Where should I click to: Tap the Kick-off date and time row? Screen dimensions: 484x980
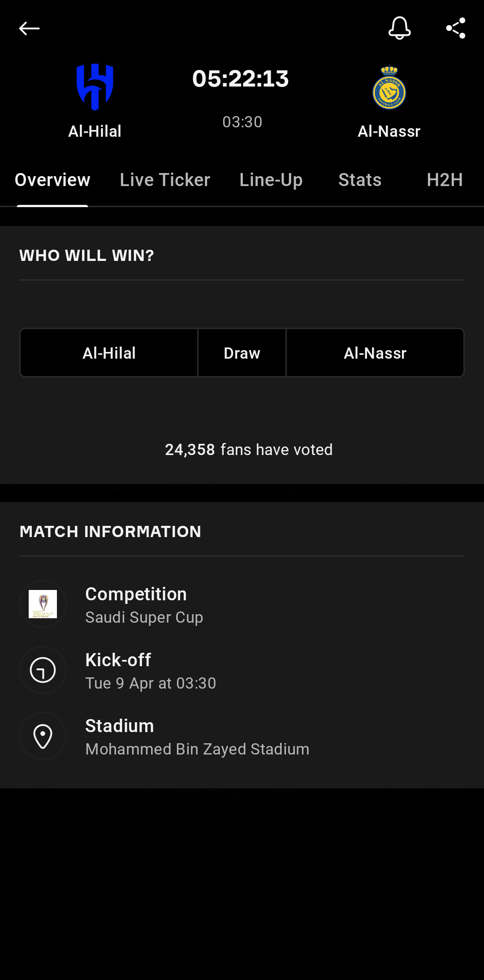[151, 671]
